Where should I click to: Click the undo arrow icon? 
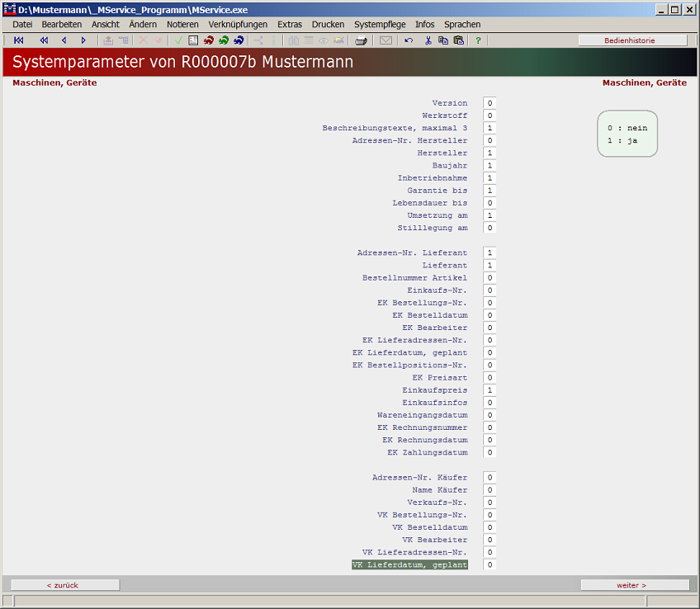tap(409, 40)
